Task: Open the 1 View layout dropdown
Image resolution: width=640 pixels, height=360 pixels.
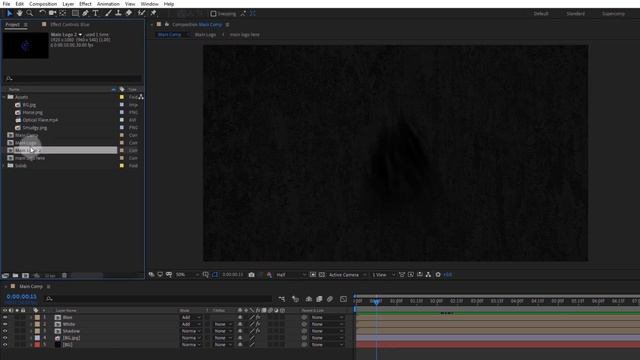Action: click(383, 275)
